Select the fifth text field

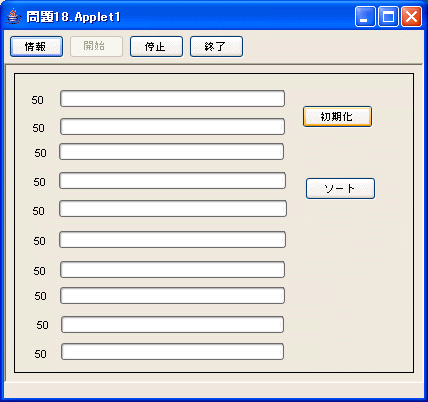click(173, 209)
